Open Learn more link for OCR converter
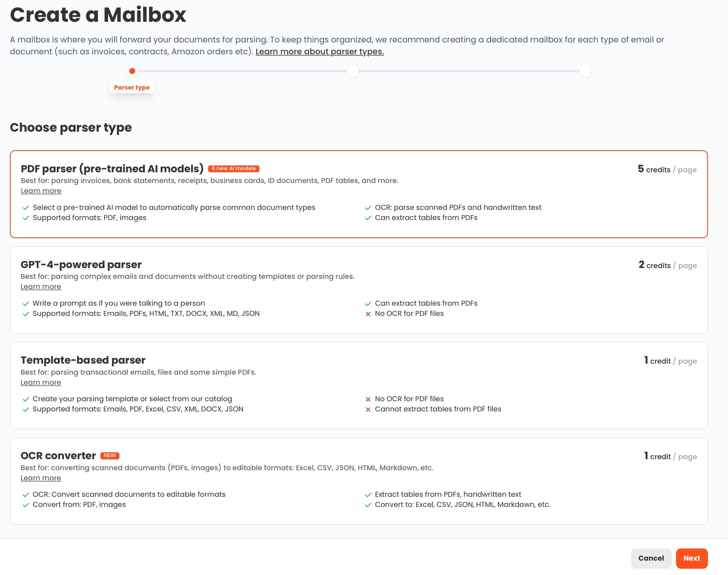728x575 pixels. click(x=41, y=478)
